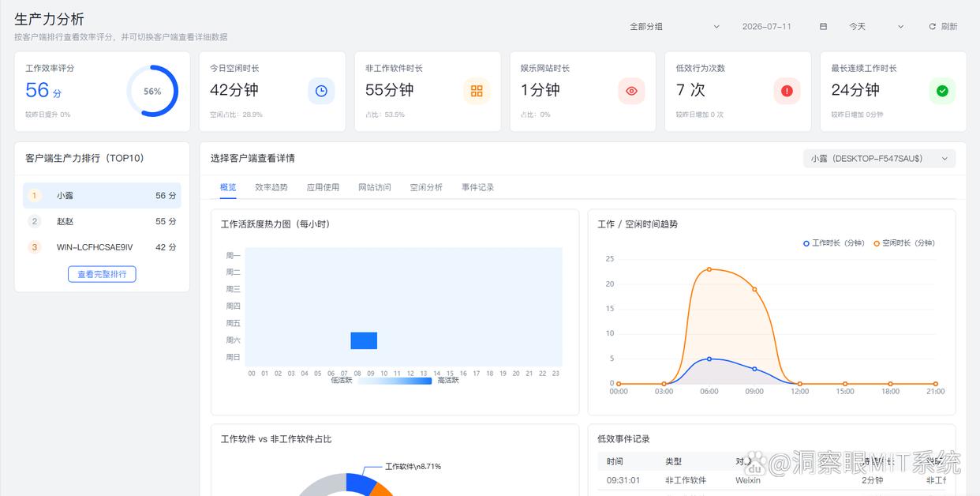Click the 空闲占比：28.9% text

236,115
